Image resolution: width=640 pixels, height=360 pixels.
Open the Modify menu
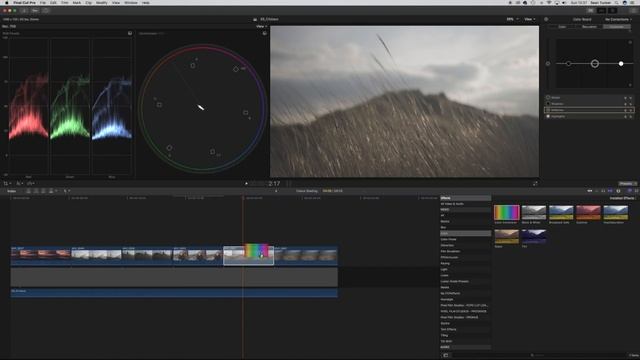click(101, 2)
